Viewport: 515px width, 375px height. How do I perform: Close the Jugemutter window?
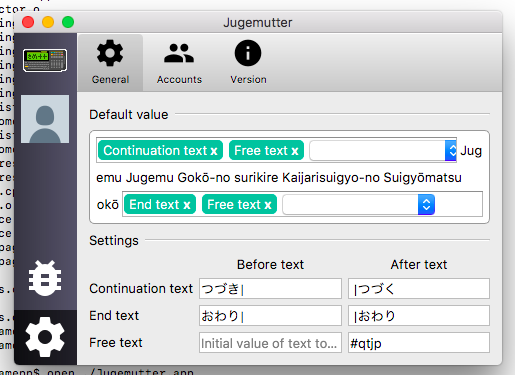pyautogui.click(x=28, y=22)
